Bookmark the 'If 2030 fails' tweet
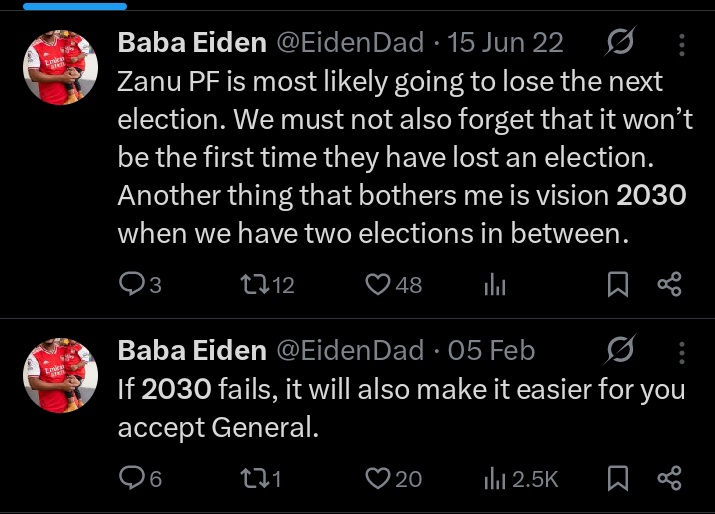This screenshot has height=514, width=715. pos(618,479)
